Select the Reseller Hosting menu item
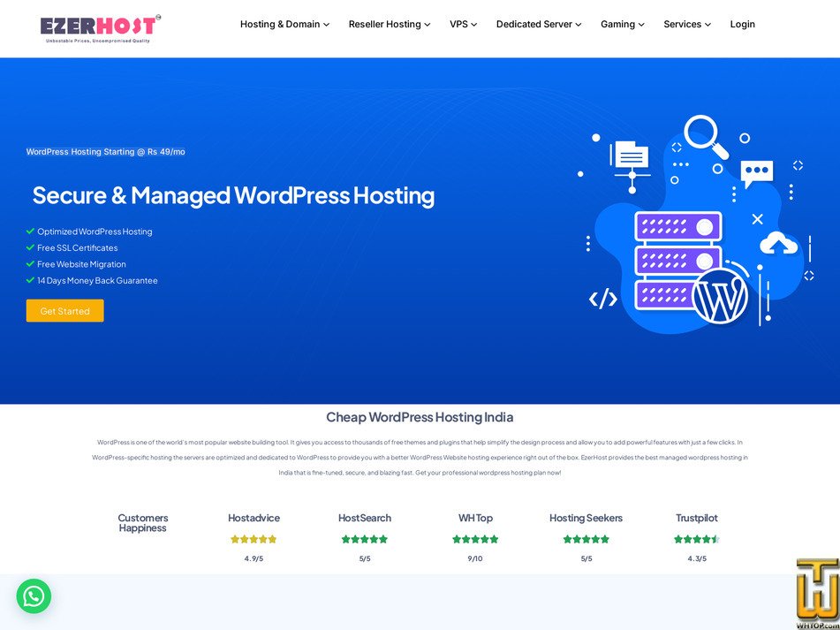The width and height of the screenshot is (840, 630). [x=389, y=24]
